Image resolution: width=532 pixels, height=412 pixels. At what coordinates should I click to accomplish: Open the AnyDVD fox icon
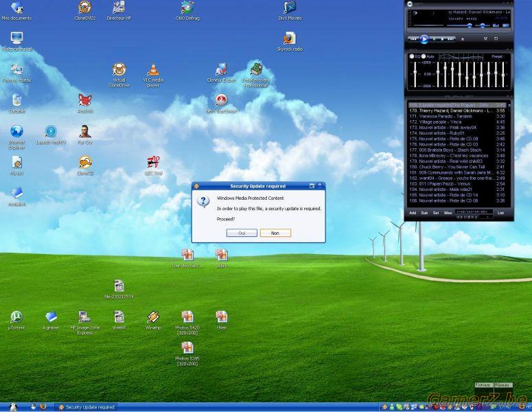[85, 104]
